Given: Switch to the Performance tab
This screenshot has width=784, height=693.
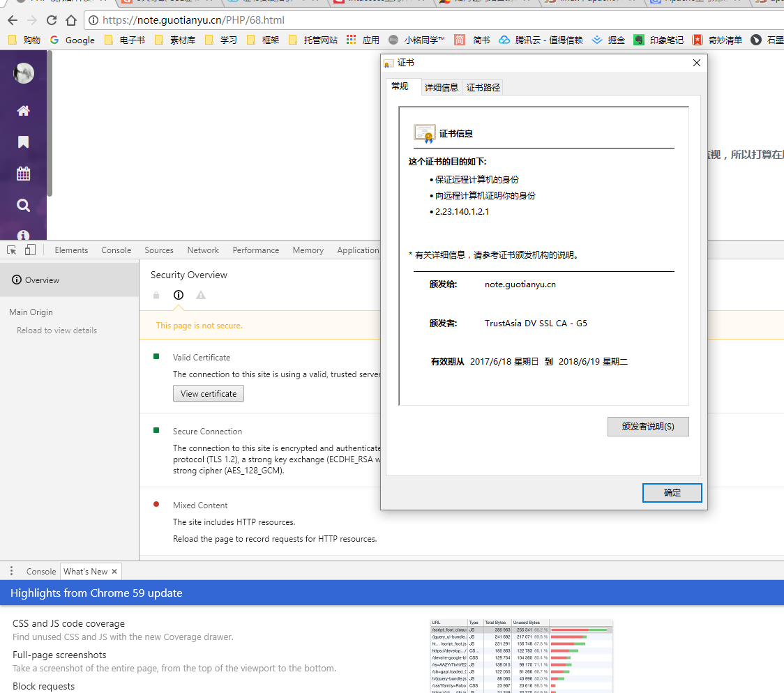Looking at the screenshot, I should [256, 250].
